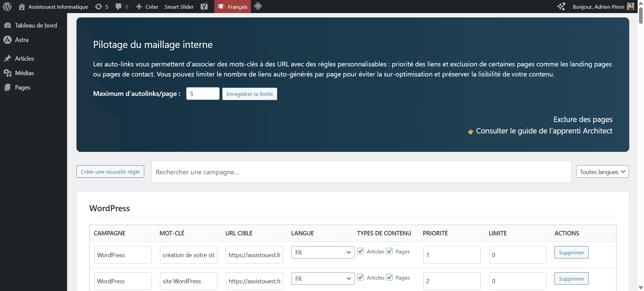Image resolution: width=644 pixels, height=291 pixels.
Task: Click the Yoast SEO icon
Action: pos(204,7)
